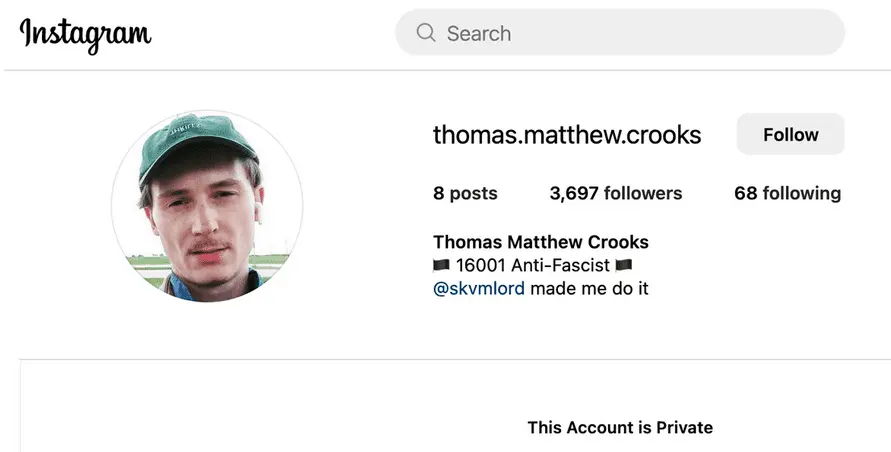Viewport: 891px width, 452px height.
Task: Click the bold display name in bio
Action: tap(540, 242)
